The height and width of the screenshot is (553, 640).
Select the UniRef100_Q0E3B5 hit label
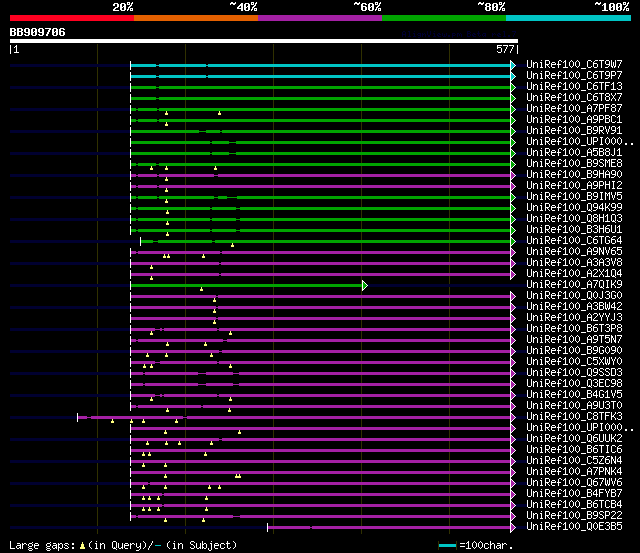click(574, 527)
